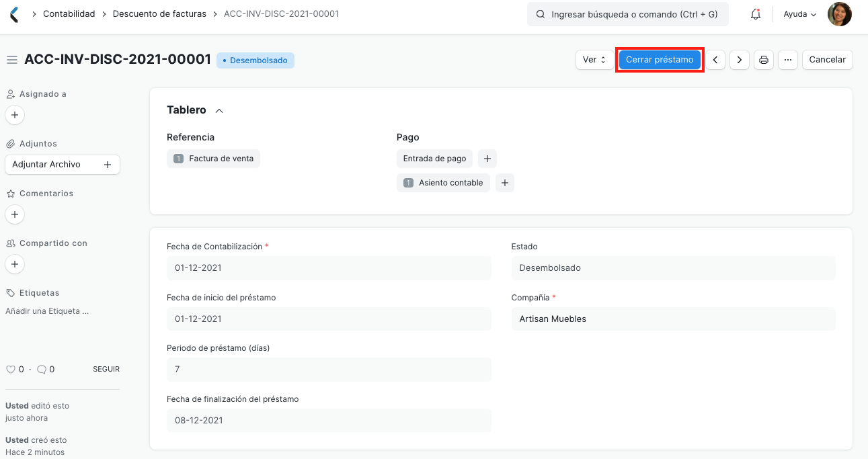868x459 pixels.
Task: Click Fecha de inicio del préstamo field
Action: click(329, 319)
